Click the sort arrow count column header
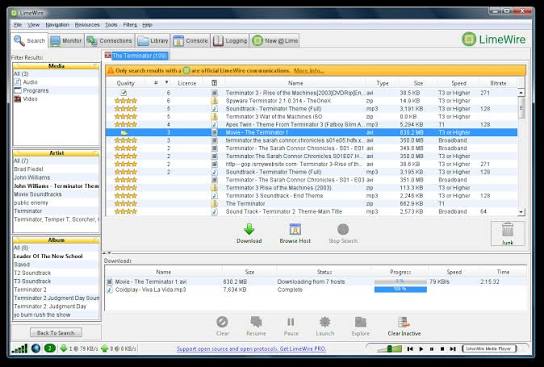This screenshot has height=367, width=544. [x=161, y=83]
